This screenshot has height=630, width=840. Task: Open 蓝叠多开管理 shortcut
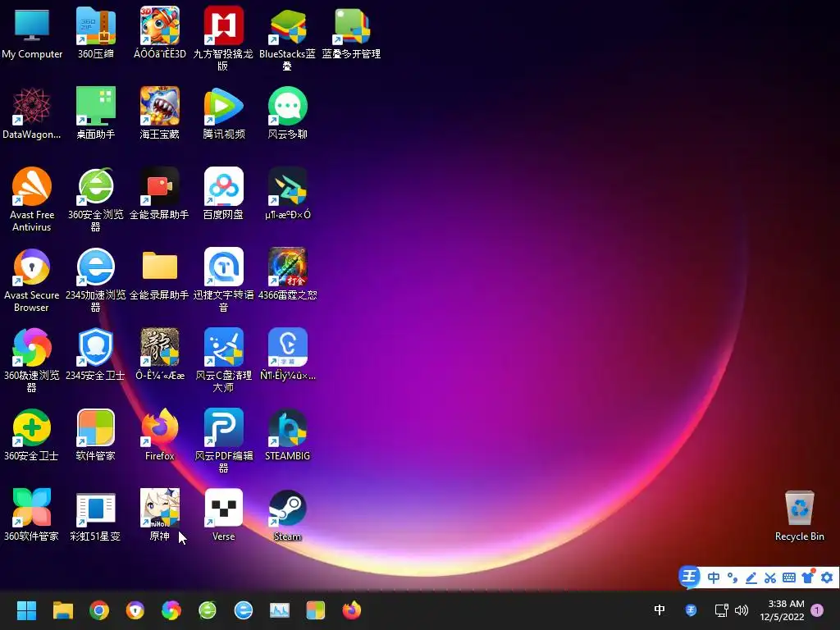pos(351,32)
